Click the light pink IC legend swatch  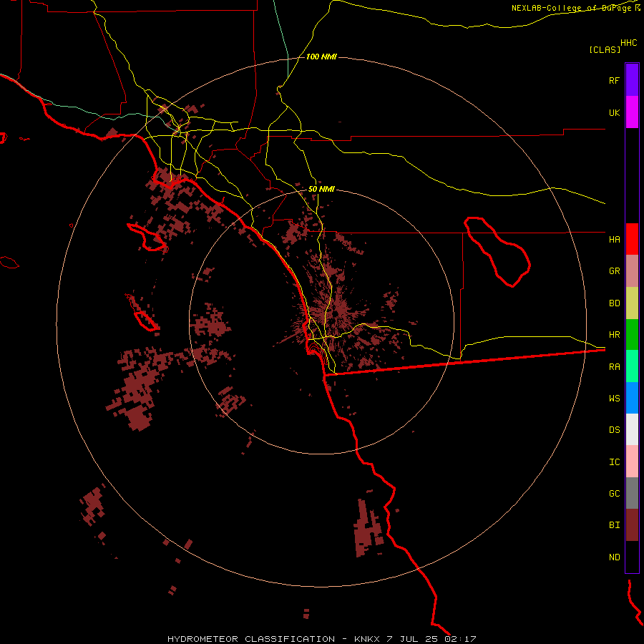tap(632, 462)
